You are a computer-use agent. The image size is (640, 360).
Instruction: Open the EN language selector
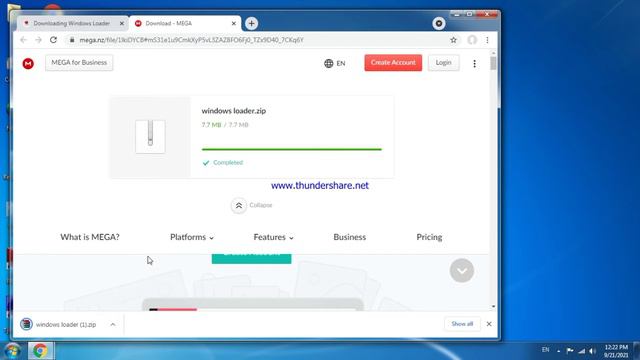pyautogui.click(x=335, y=63)
